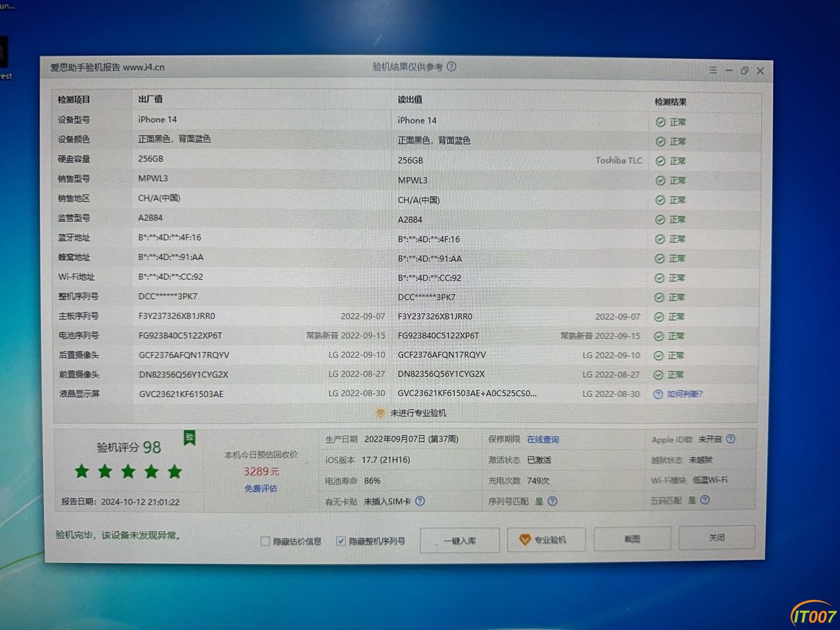This screenshot has width=840, height=630.
Task: Click the 电池寿命 86% value
Action: [x=372, y=481]
